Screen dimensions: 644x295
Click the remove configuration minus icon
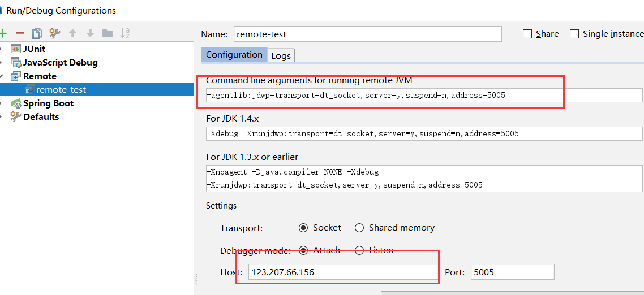click(20, 33)
